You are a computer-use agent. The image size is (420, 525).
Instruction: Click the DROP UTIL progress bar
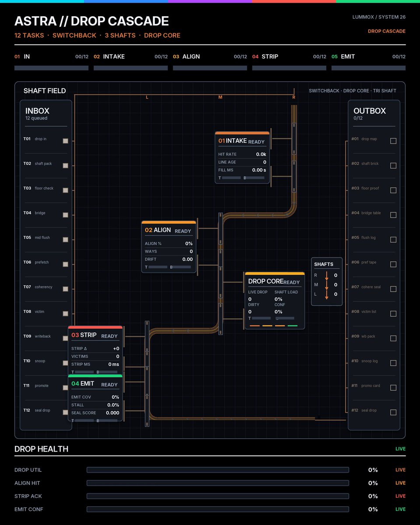(218, 470)
